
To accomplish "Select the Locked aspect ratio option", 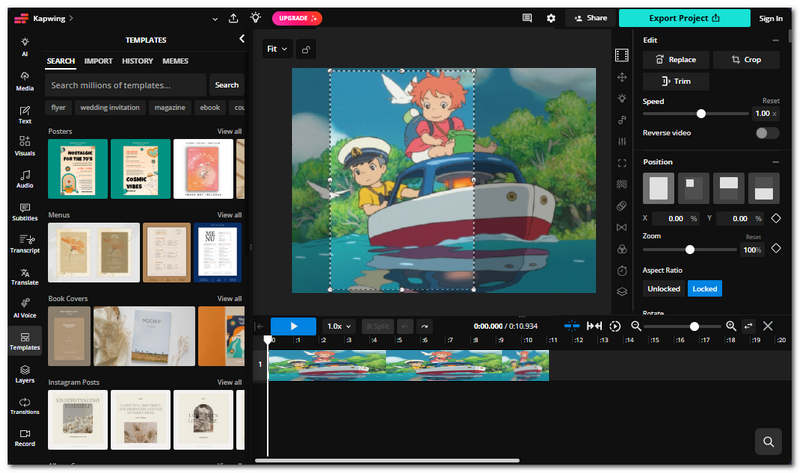I will point(705,289).
